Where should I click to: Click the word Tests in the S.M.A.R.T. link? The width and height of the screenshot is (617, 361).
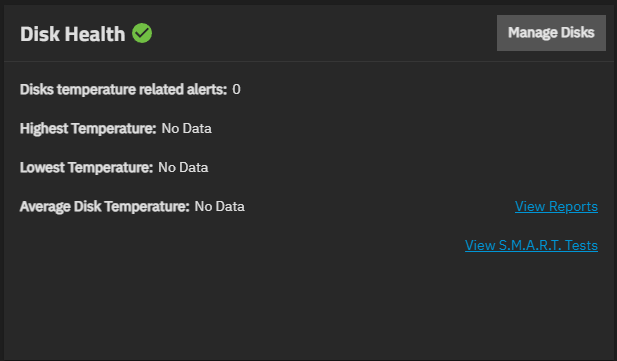581,245
